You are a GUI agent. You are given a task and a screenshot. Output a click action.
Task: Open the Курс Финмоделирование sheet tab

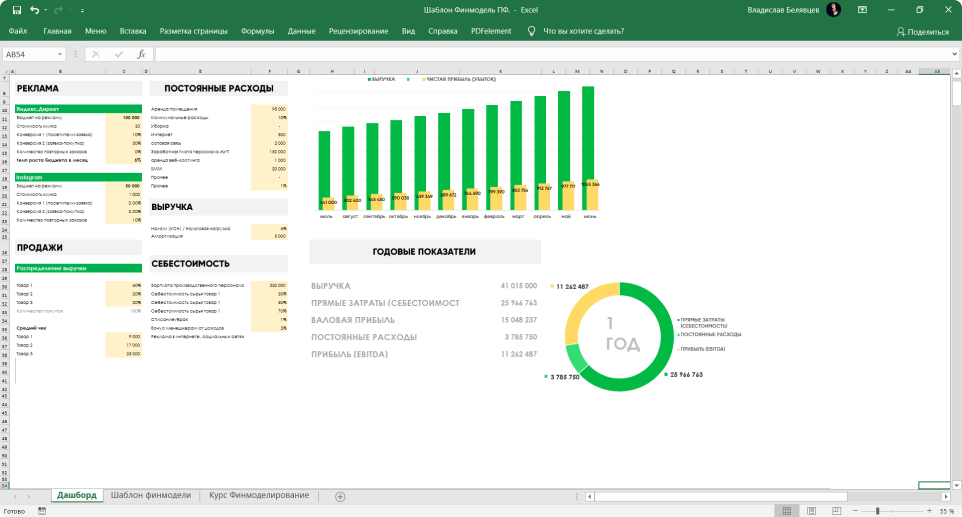(x=259, y=496)
